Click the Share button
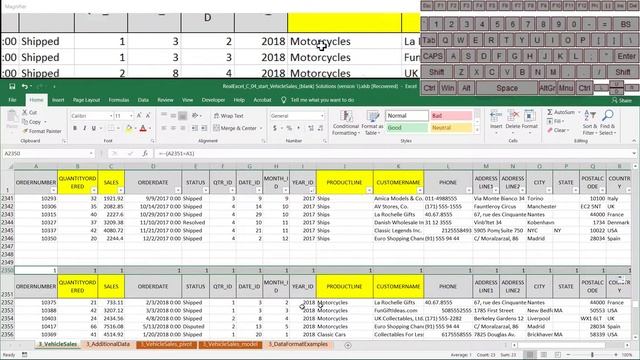The image size is (640, 360). point(622,100)
